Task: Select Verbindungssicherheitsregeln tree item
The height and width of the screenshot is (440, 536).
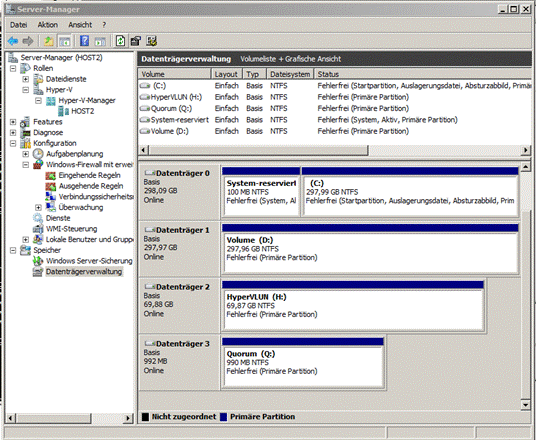Action: point(96,197)
